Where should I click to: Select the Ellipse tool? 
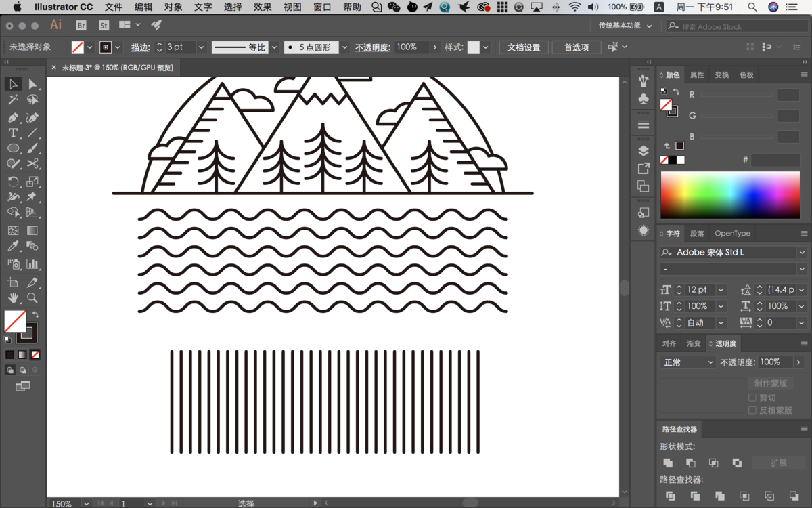tap(13, 148)
